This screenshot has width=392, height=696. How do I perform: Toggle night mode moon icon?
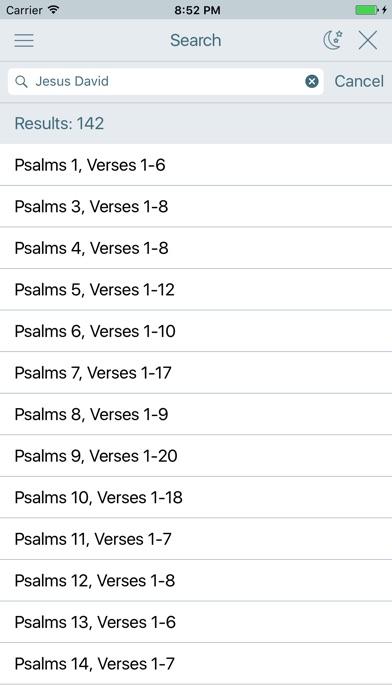[x=333, y=40]
